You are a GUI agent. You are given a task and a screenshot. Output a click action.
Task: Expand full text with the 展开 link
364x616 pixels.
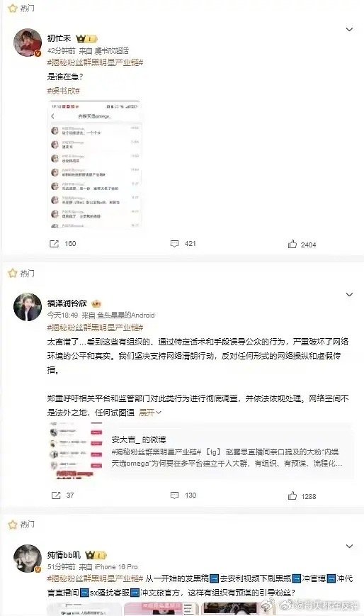point(149,413)
